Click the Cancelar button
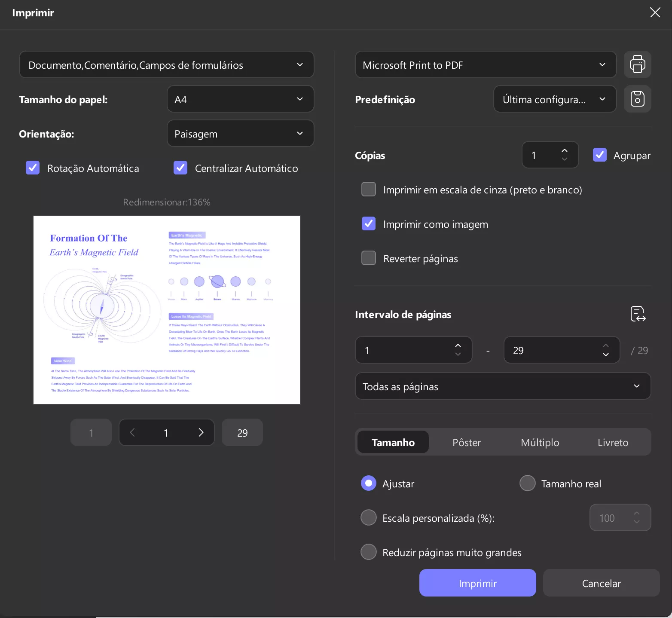 pos(602,583)
